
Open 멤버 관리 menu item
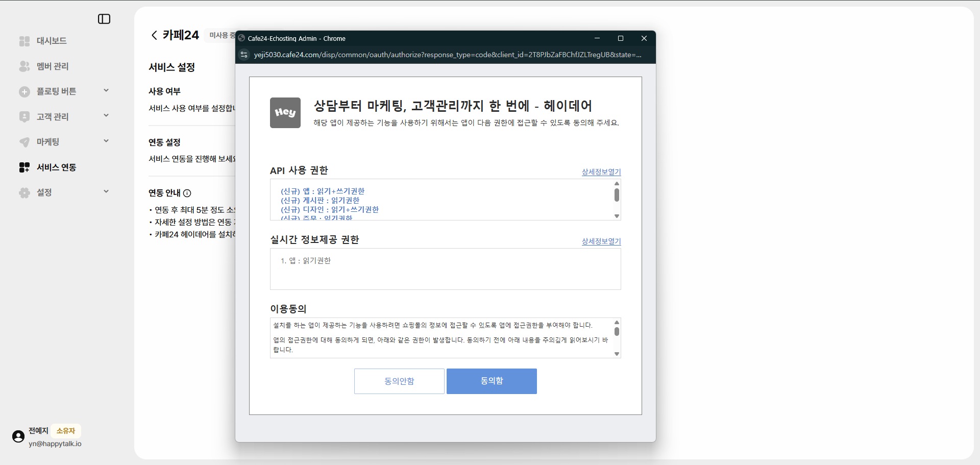click(52, 66)
